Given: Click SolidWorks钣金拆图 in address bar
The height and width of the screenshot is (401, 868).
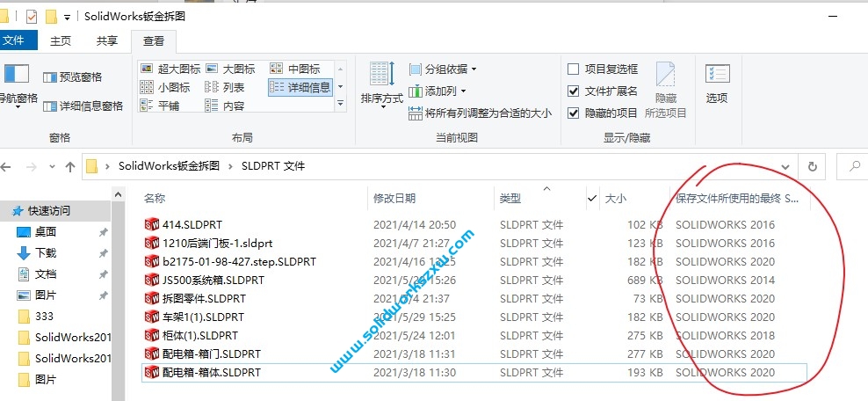Looking at the screenshot, I should 169,165.
